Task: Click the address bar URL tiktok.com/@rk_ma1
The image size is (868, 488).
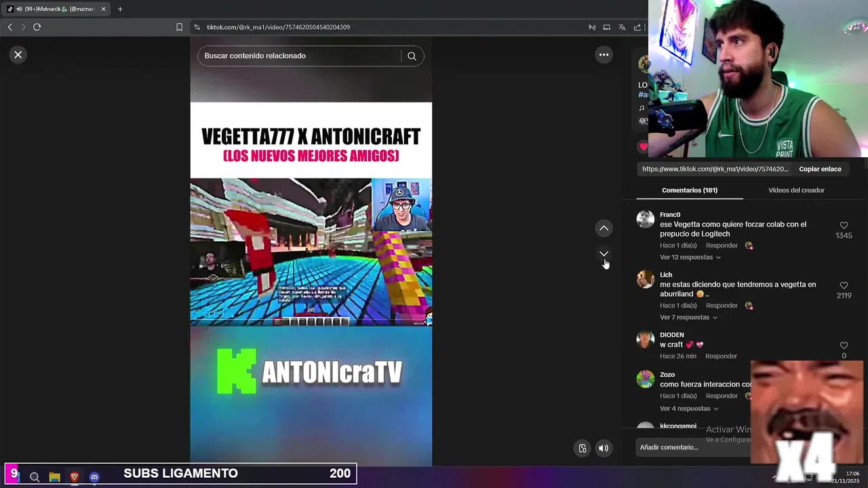Action: [278, 27]
